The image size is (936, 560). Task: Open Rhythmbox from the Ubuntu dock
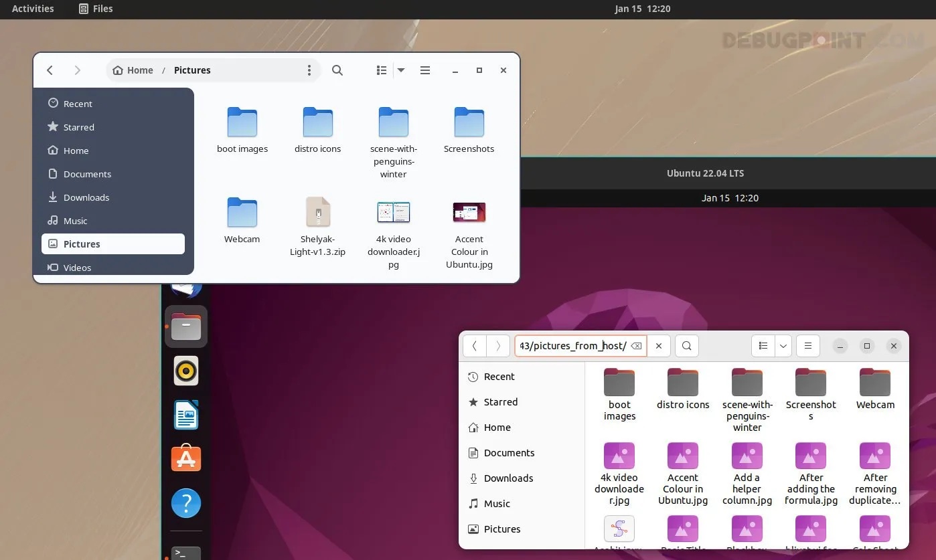click(x=186, y=371)
